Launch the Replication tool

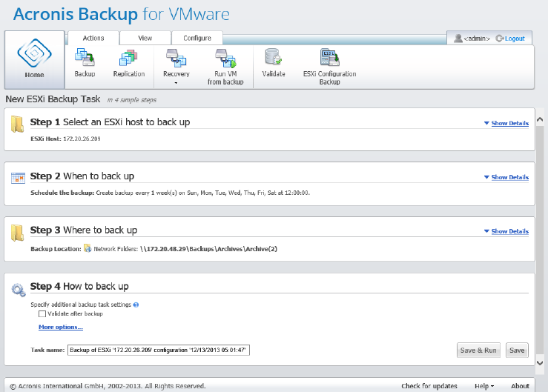click(x=129, y=63)
